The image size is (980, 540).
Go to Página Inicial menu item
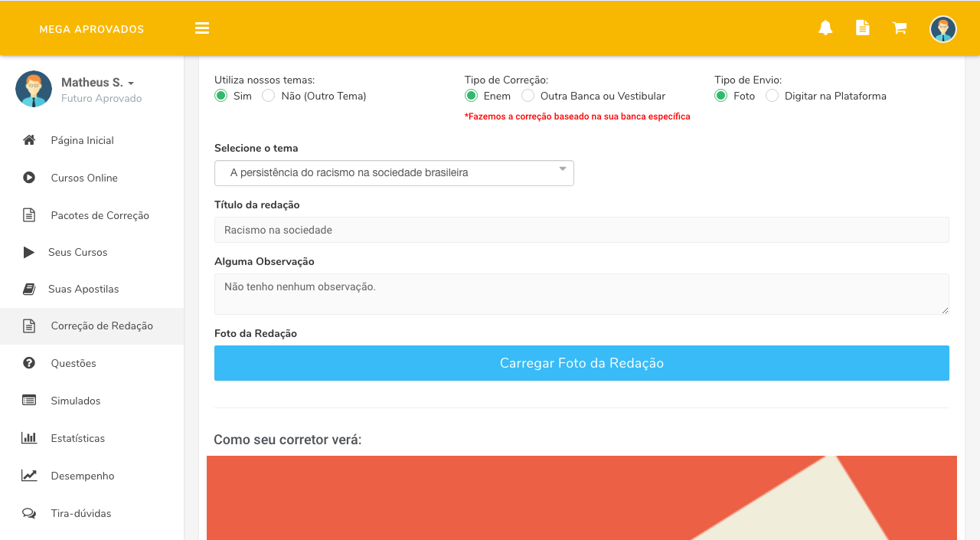tap(92, 140)
